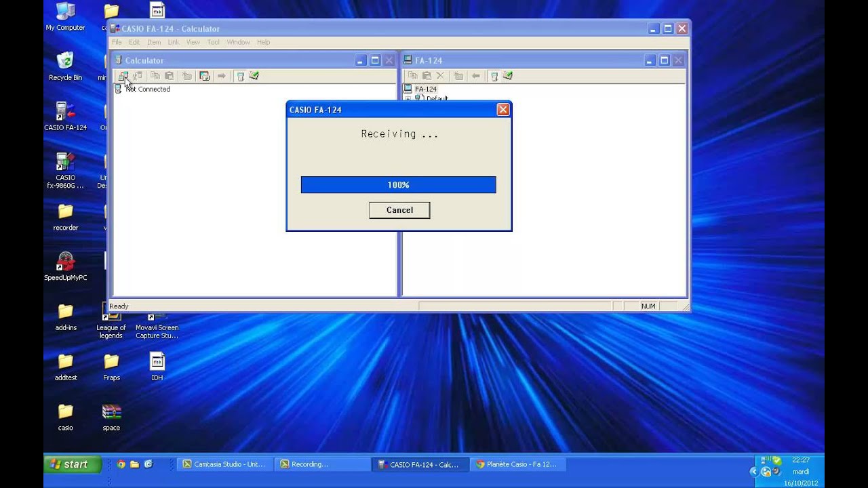868x488 pixels.
Task: Click NUM indicator in status bar
Action: 648,306
